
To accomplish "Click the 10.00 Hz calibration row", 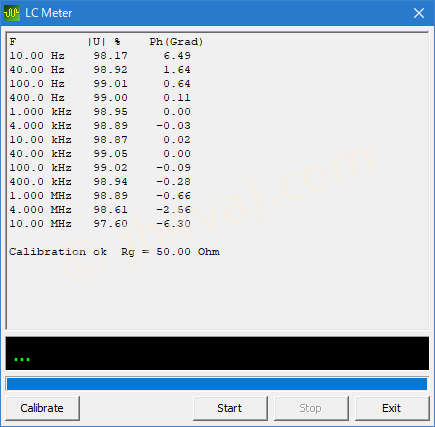I will 100,56.
